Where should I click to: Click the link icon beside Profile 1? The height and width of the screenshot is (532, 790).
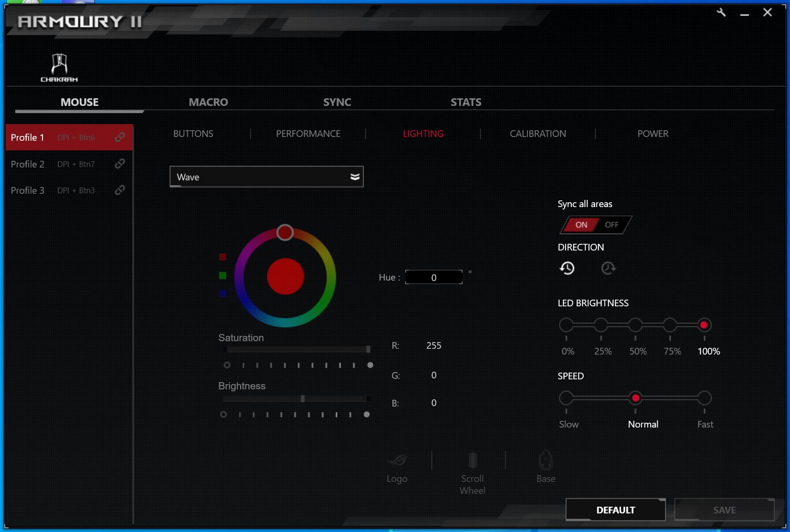pos(120,137)
